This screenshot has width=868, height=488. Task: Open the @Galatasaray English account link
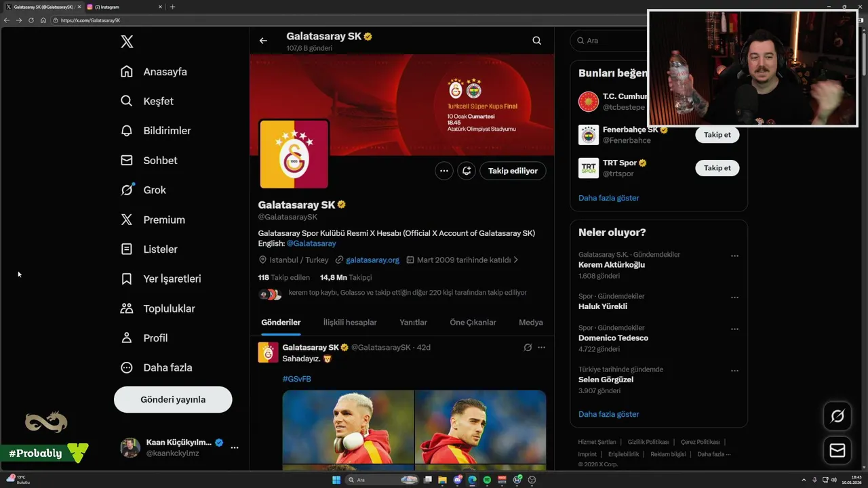(311, 243)
